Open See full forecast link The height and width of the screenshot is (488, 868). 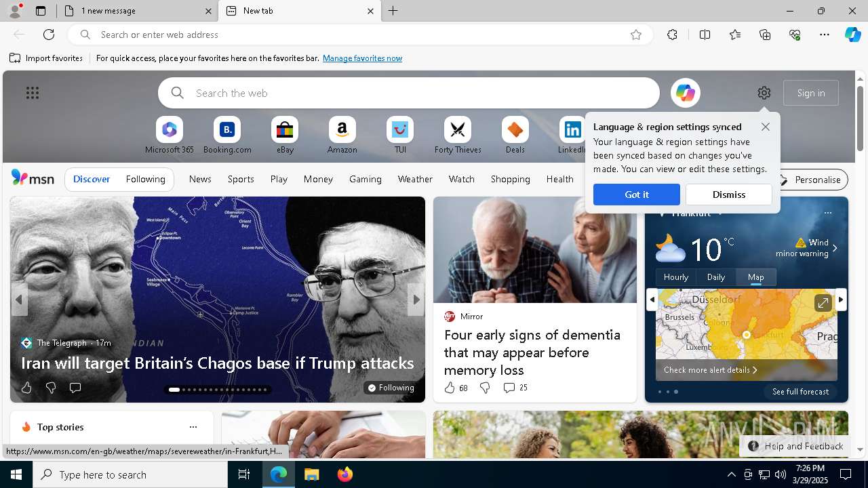pos(800,392)
